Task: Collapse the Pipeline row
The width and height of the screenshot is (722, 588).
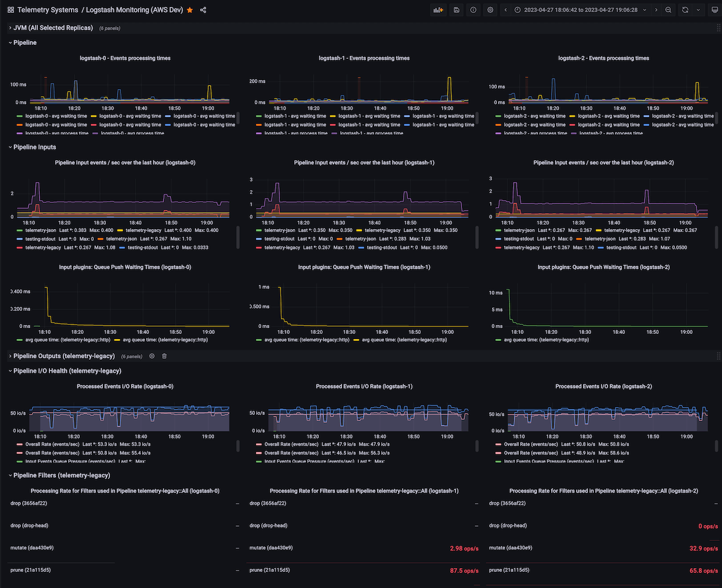Action: (x=23, y=42)
